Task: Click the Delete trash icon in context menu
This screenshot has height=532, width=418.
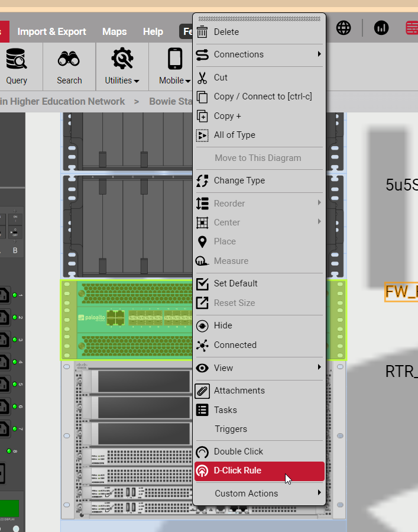Action: [202, 32]
